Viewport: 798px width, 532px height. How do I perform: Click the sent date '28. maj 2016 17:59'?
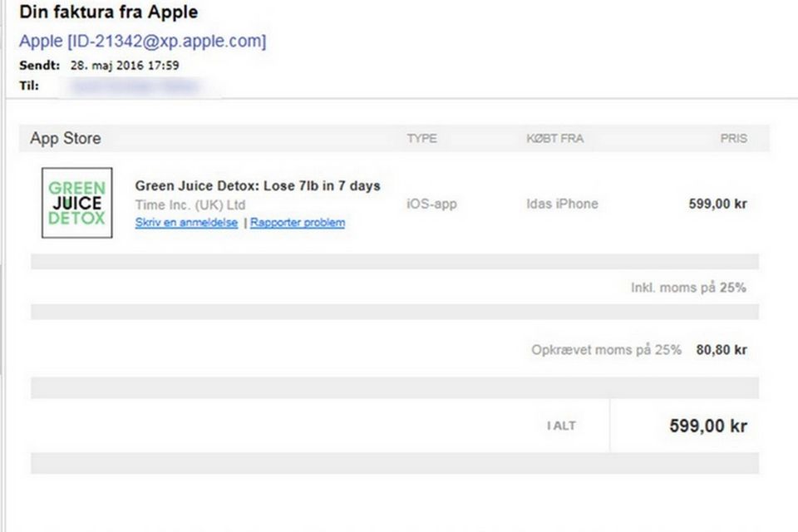pos(125,65)
